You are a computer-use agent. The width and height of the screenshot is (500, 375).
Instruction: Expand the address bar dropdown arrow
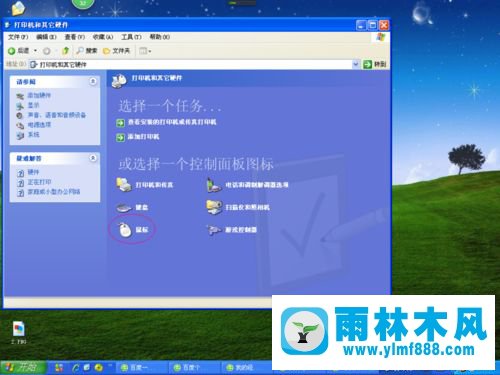coord(356,64)
